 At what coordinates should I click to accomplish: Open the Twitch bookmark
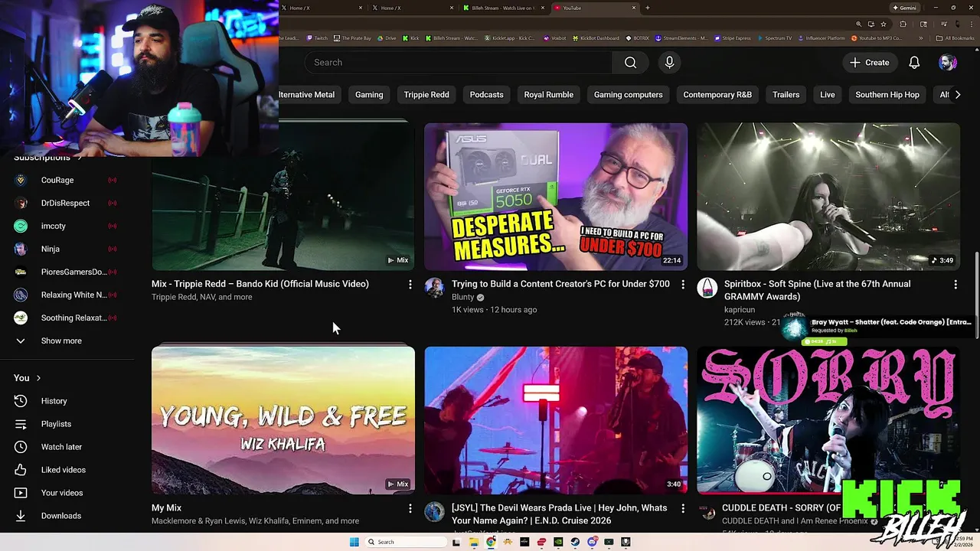(x=318, y=38)
